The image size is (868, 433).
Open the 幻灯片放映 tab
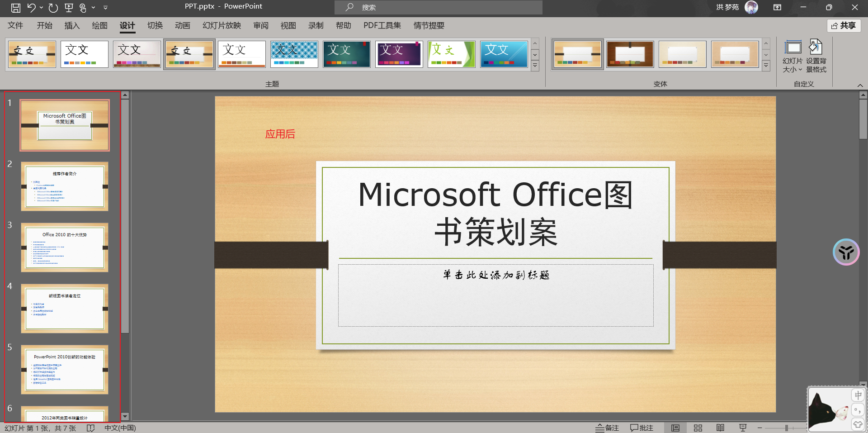coord(222,25)
